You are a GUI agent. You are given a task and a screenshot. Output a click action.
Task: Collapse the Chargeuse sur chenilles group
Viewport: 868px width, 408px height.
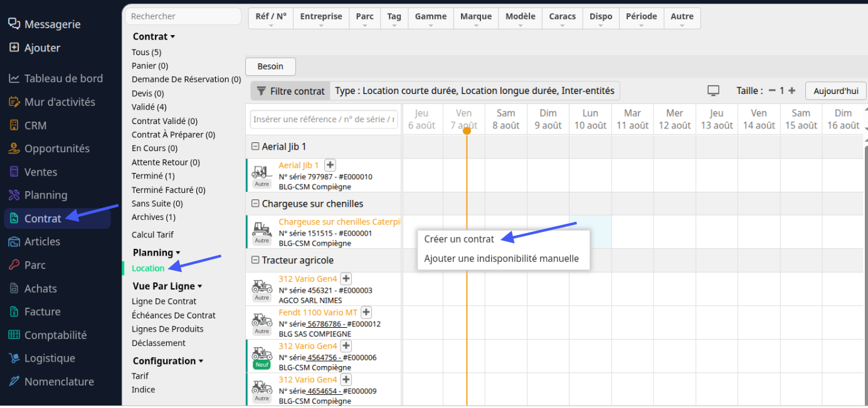click(255, 204)
